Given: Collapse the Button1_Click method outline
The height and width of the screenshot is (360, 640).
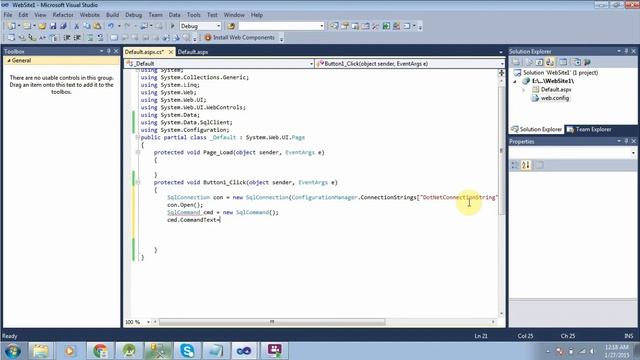Looking at the screenshot, I should click(138, 182).
